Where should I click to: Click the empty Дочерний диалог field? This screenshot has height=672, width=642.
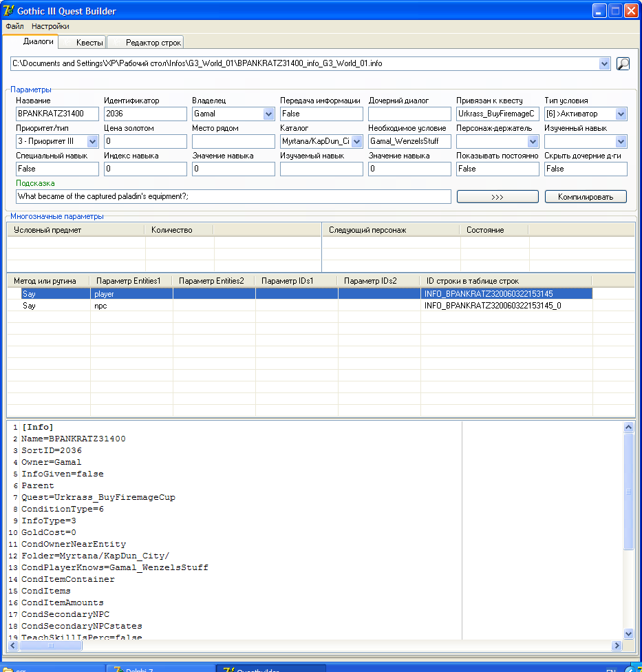pos(409,114)
